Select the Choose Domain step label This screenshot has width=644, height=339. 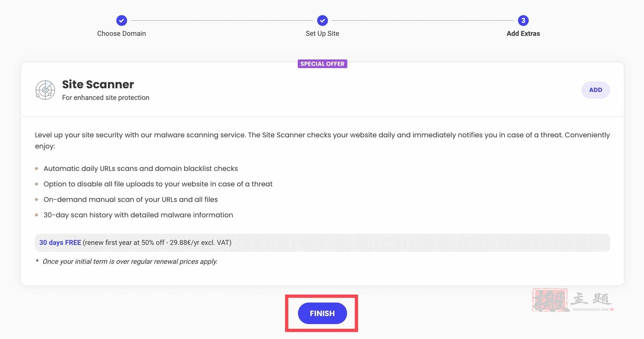tap(122, 34)
